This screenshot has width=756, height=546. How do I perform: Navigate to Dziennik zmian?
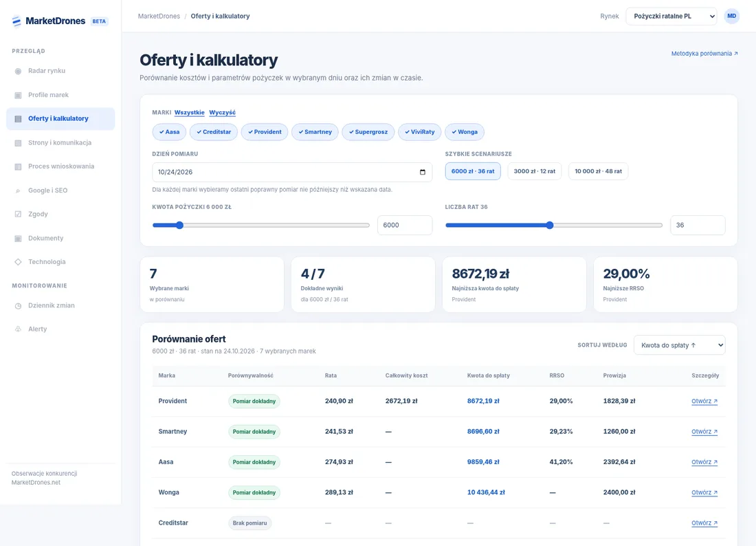(60, 306)
